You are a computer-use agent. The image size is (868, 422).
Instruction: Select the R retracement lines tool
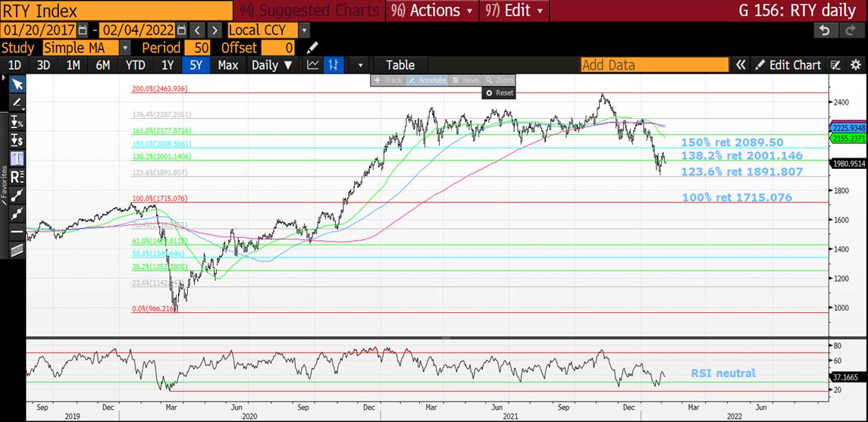pyautogui.click(x=17, y=177)
